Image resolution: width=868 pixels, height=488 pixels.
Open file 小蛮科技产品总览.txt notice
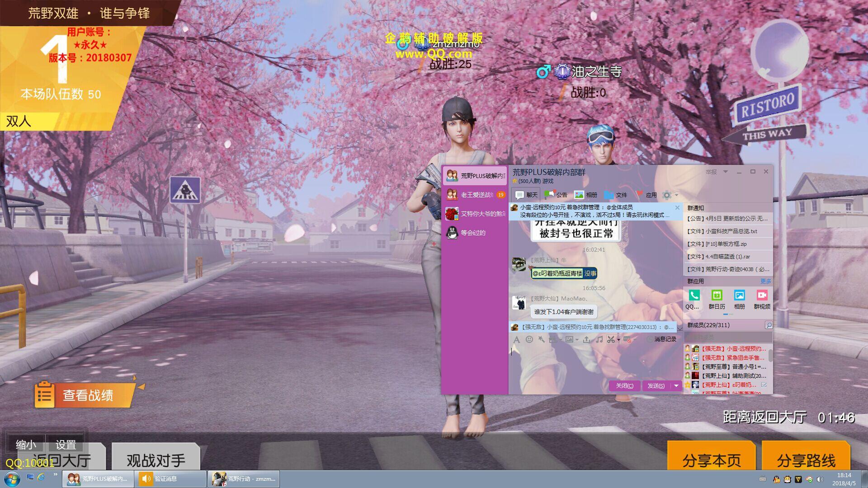tap(727, 231)
